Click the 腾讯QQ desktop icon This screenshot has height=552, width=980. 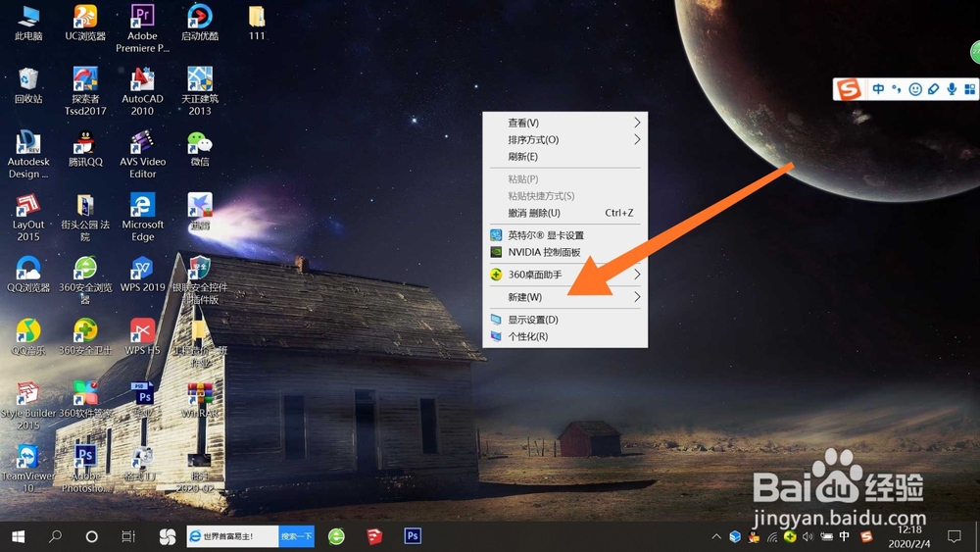(85, 149)
